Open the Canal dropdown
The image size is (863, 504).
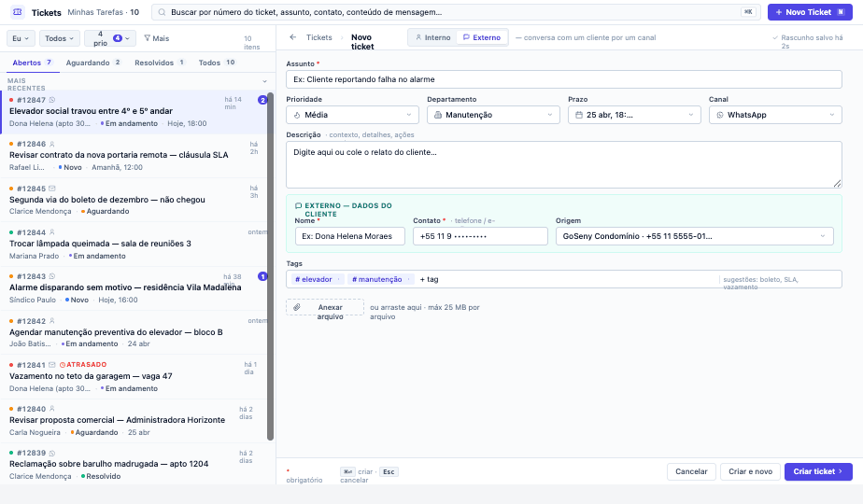pyautogui.click(x=775, y=115)
